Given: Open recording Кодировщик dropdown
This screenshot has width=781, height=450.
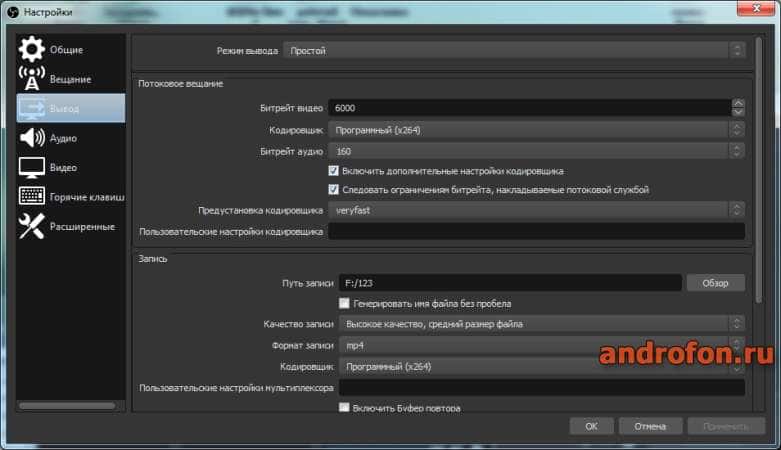Looking at the screenshot, I should pos(542,366).
